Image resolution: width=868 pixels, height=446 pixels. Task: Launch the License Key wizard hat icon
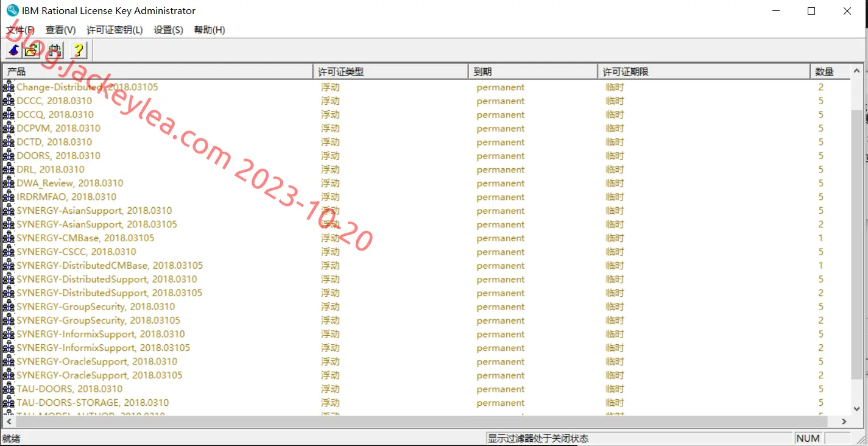[x=13, y=50]
